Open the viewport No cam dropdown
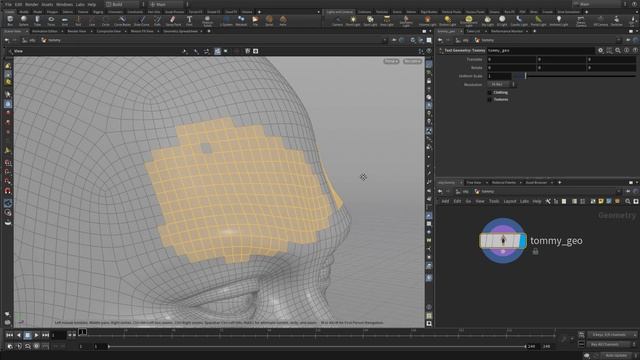640x360 pixels. pyautogui.click(x=412, y=61)
